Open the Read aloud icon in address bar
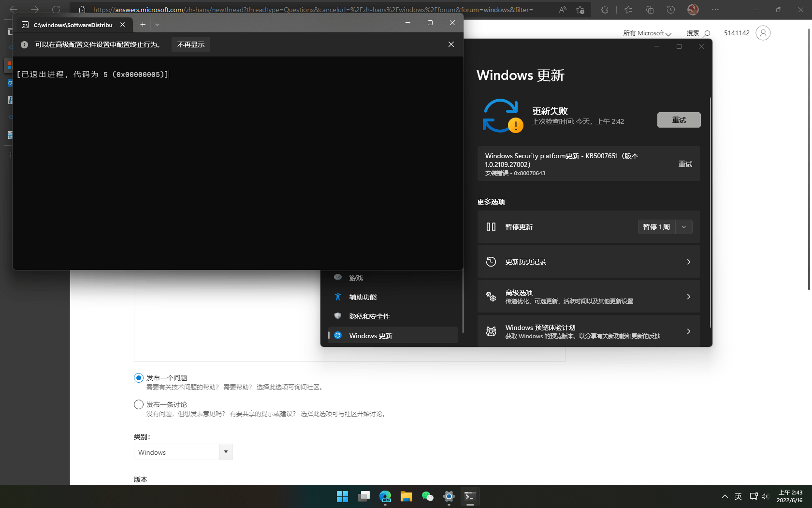Image resolution: width=812 pixels, height=508 pixels. (563, 10)
